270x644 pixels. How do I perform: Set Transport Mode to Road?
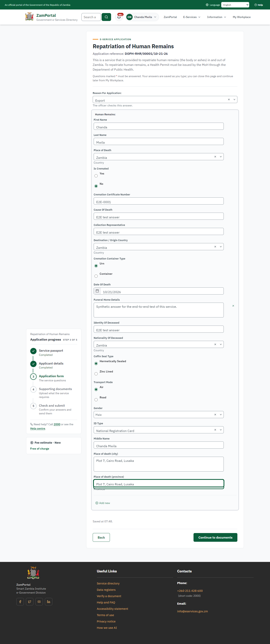96,400
